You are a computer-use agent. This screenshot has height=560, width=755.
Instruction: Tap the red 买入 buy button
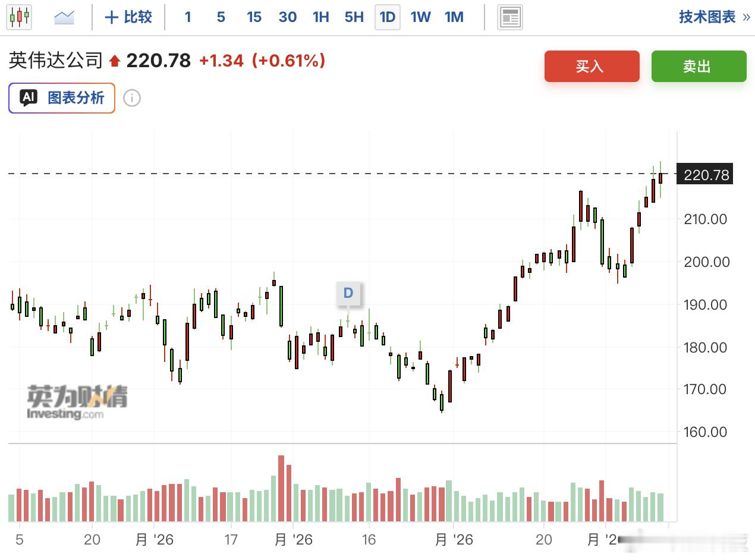coord(592,66)
